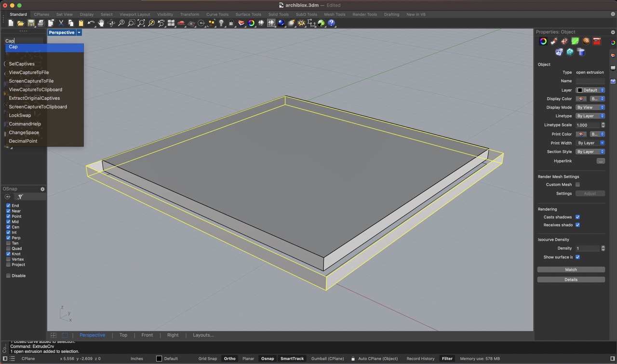Enable the Vertex object snap
Image resolution: width=617 pixels, height=364 pixels.
pyautogui.click(x=8, y=259)
